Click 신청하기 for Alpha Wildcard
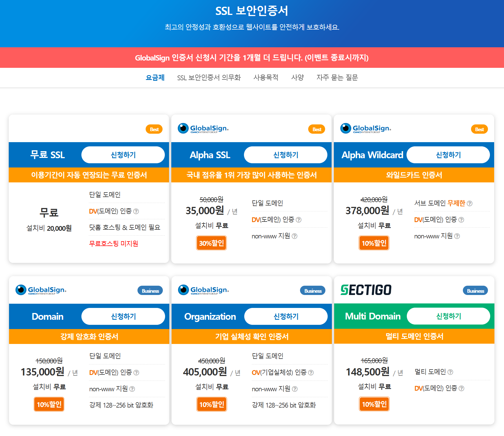504x436 pixels. click(448, 155)
